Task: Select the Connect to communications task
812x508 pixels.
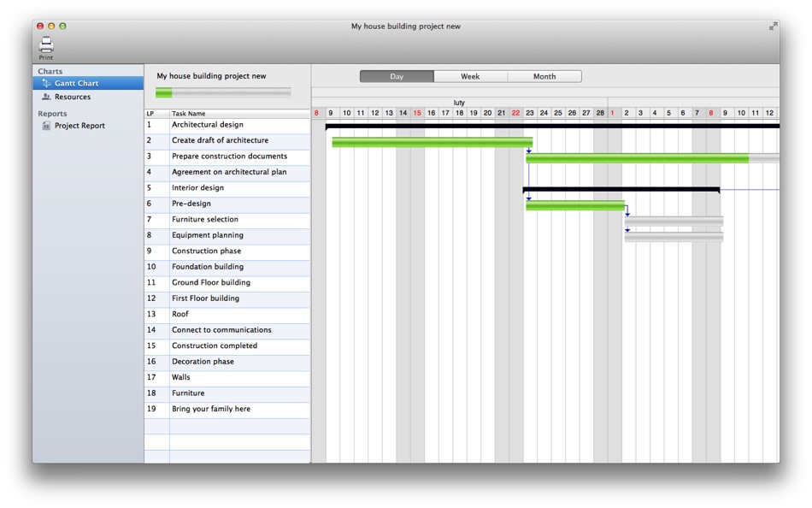Action: pyautogui.click(x=227, y=330)
